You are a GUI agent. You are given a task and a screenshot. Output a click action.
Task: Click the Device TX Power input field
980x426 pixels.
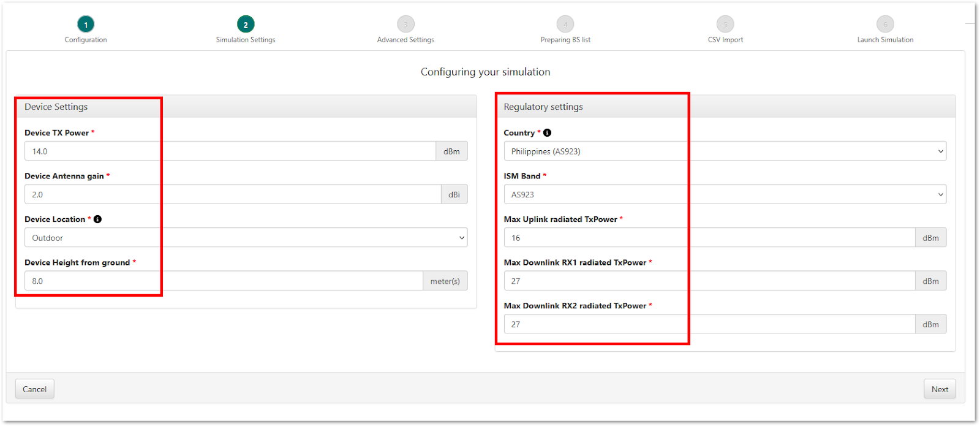pyautogui.click(x=230, y=151)
